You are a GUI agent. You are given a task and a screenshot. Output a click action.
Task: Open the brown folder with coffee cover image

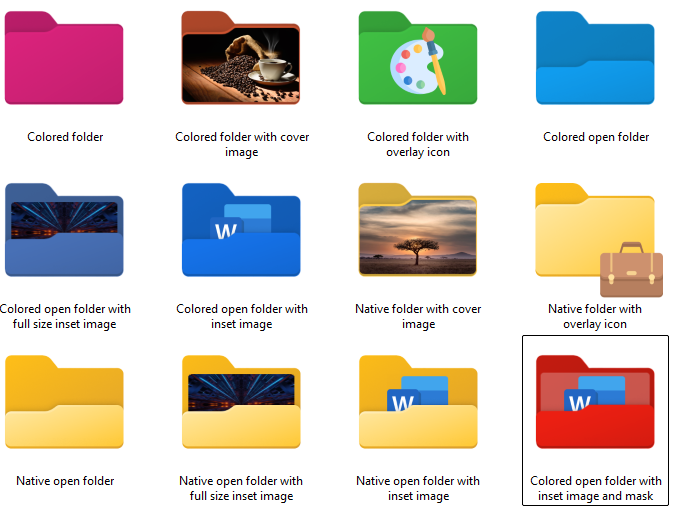point(241,59)
